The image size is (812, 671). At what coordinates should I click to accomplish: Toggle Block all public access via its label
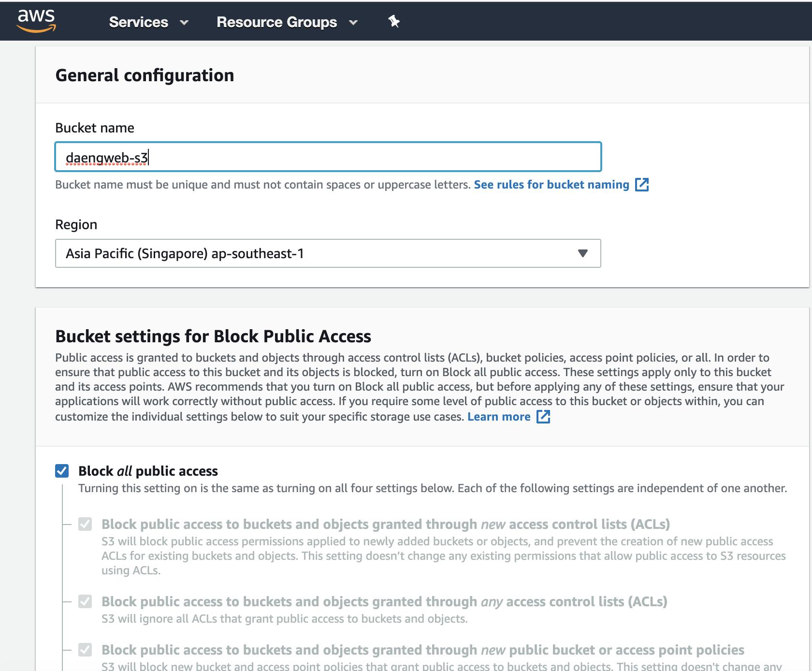[x=147, y=470]
